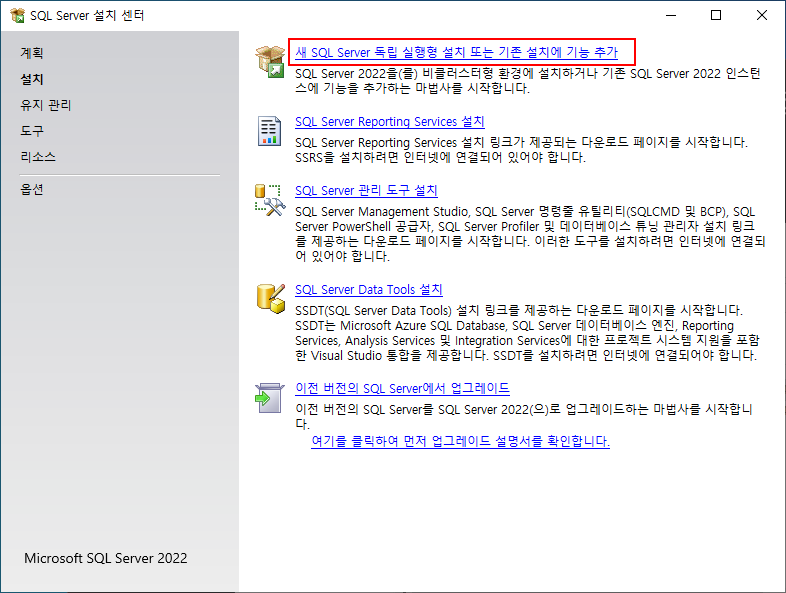Click the 비클러스터형 환경 description text
Screen dimensions: 786x593
point(527,81)
